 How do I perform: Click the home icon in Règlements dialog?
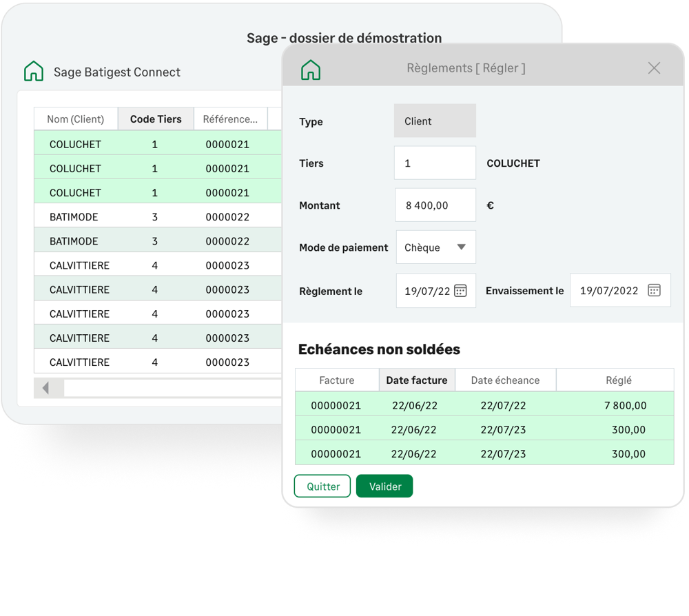click(311, 70)
